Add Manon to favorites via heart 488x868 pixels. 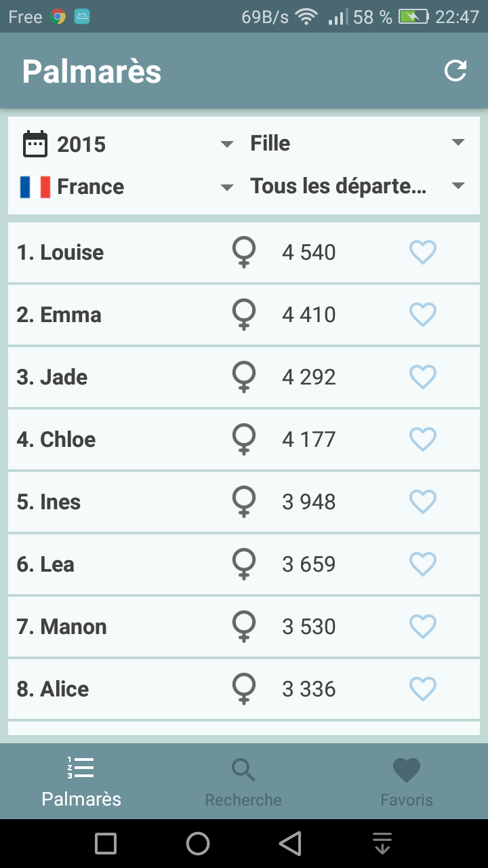point(423,627)
